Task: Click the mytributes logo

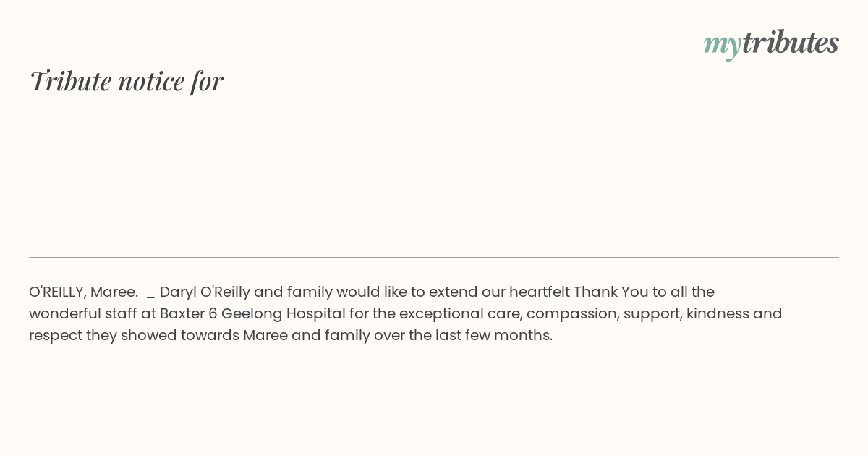Action: pos(771,43)
